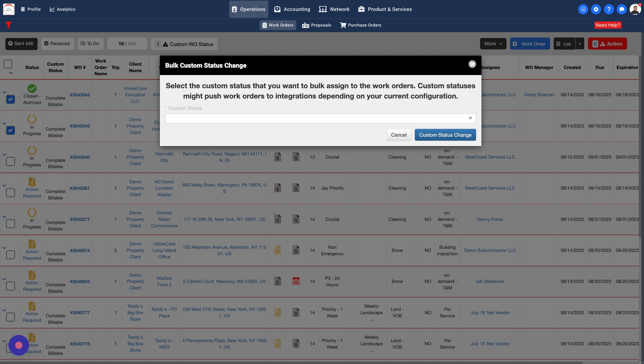The height and width of the screenshot is (364, 644).
Task: Open the user profile avatar
Action: 635,9
